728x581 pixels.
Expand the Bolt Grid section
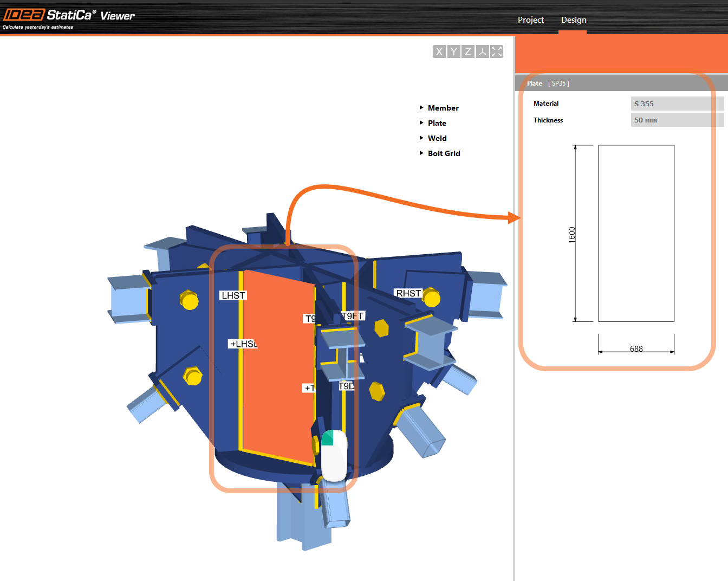[x=440, y=153]
